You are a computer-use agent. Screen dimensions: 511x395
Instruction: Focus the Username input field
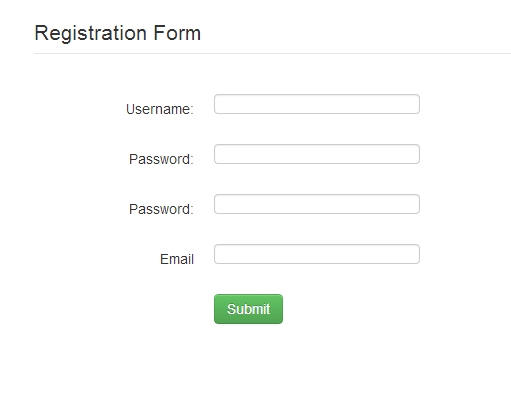point(317,104)
